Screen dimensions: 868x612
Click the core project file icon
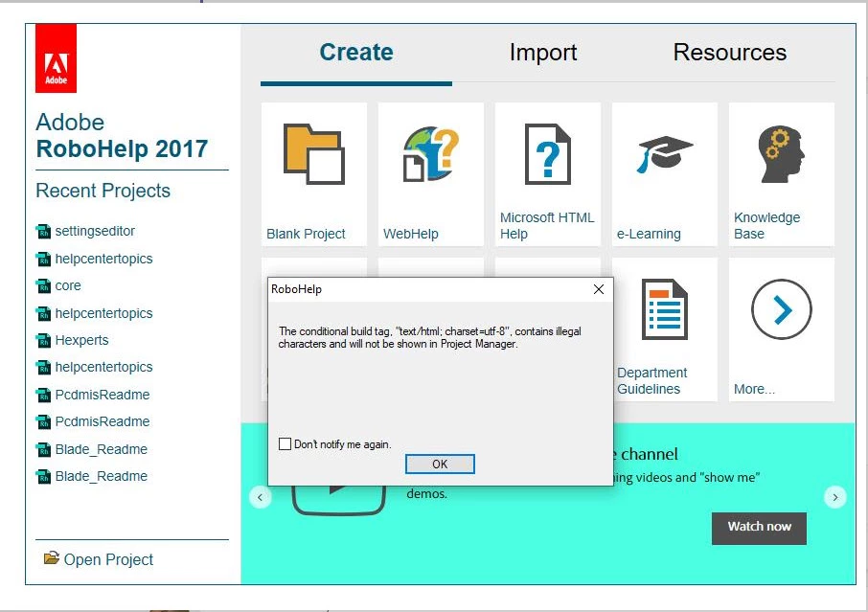point(43,286)
